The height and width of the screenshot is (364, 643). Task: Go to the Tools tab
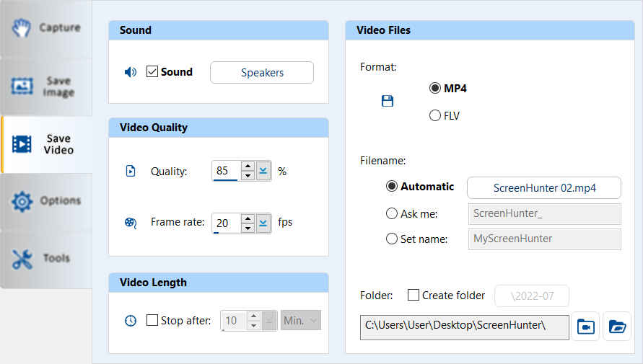46,259
